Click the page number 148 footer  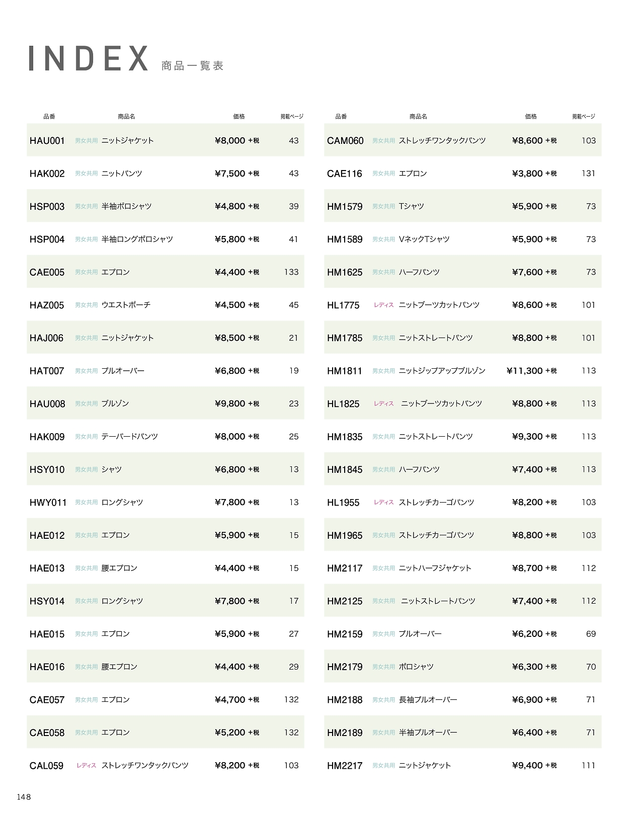[x=24, y=797]
